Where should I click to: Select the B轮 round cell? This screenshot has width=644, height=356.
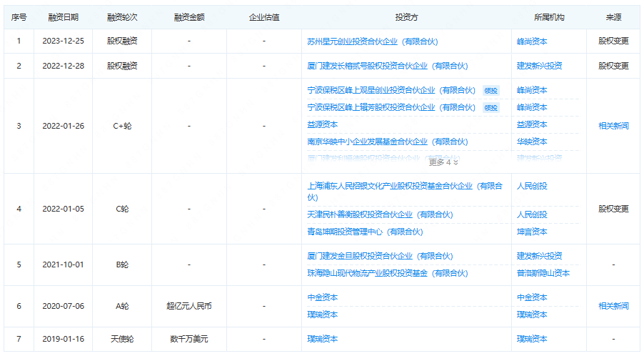[122, 264]
